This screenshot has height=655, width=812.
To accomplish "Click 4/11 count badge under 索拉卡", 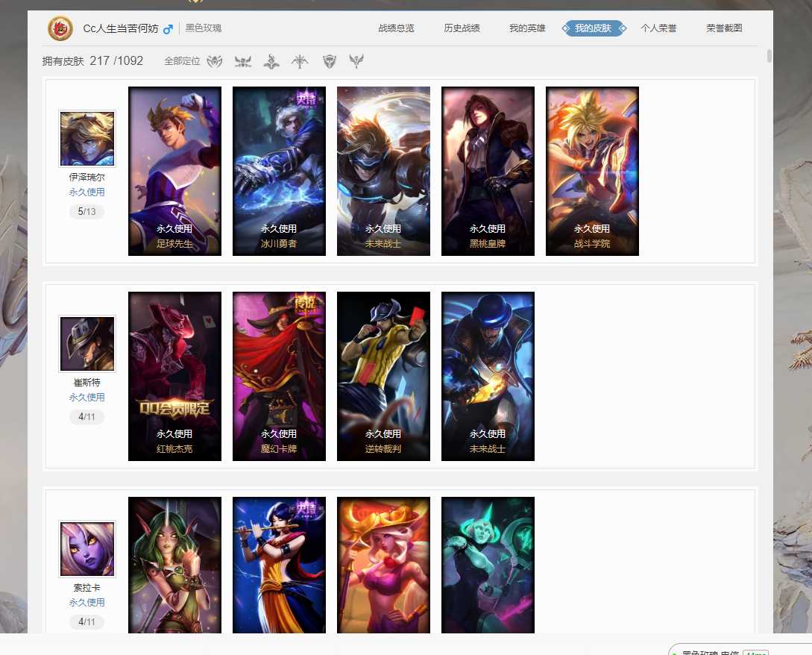I will (x=87, y=622).
